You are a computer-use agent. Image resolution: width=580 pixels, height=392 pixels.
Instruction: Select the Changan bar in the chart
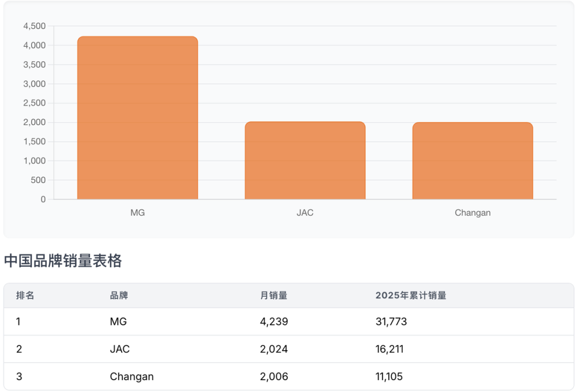pos(473,161)
